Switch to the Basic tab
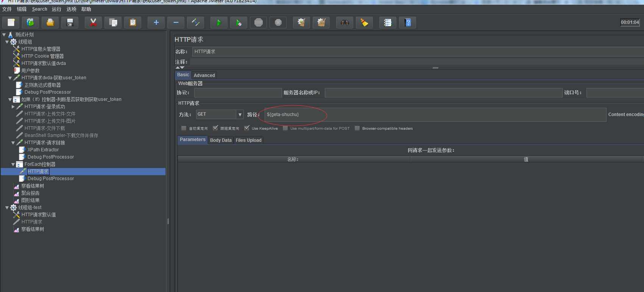 tap(183, 75)
